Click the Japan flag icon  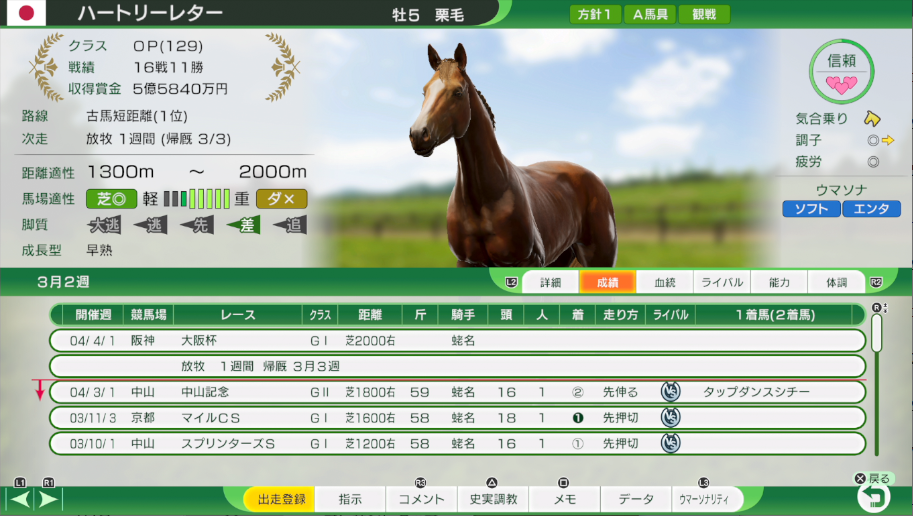coord(27,13)
